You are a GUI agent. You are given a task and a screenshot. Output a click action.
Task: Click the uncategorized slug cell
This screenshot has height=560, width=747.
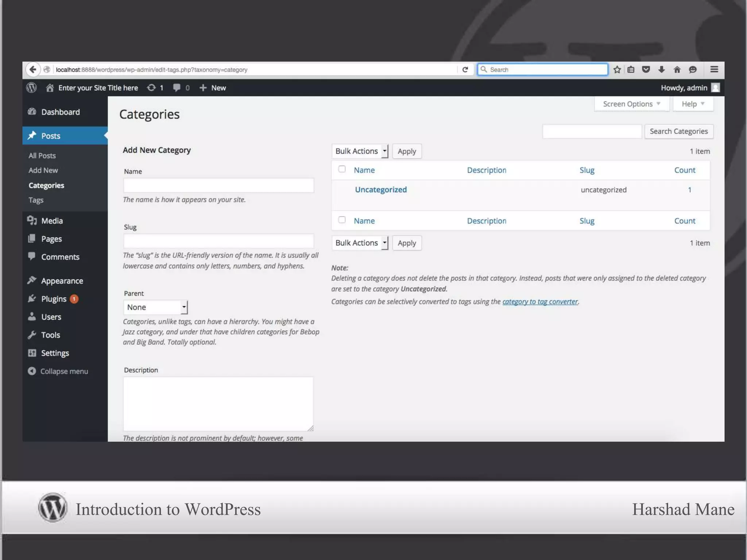pyautogui.click(x=604, y=190)
